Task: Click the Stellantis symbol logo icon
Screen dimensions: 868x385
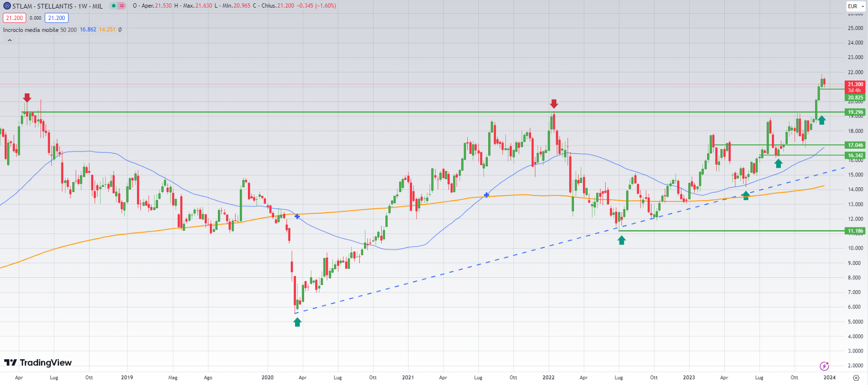Action: click(7, 6)
